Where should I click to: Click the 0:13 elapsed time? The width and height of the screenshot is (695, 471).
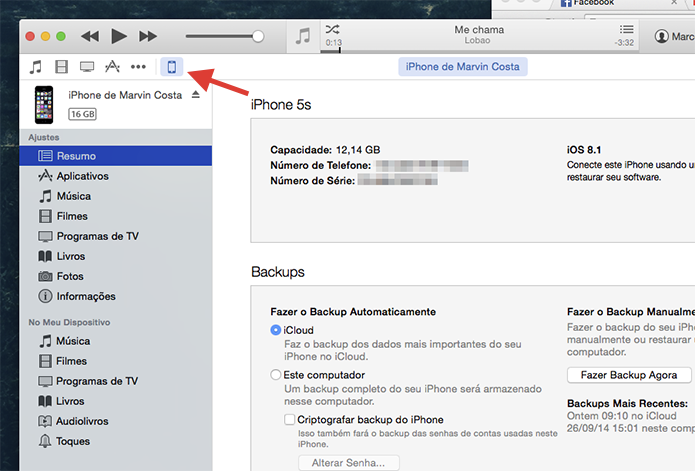coord(334,43)
